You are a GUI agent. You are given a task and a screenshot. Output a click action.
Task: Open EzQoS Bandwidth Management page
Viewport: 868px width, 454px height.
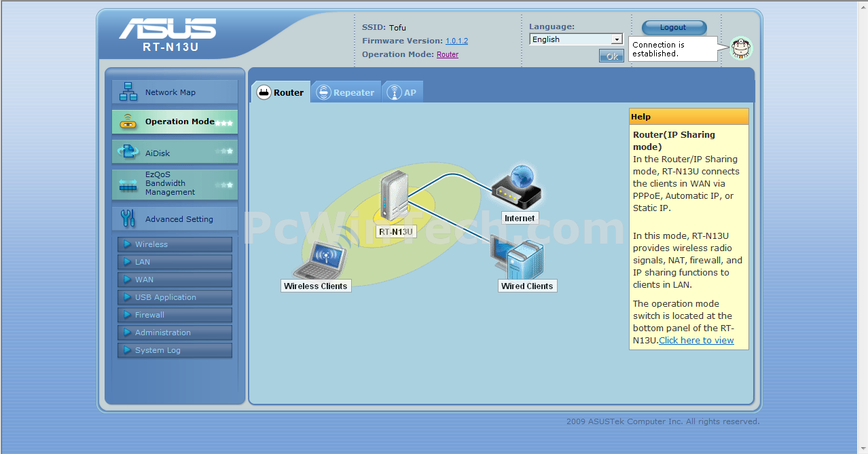tap(175, 184)
